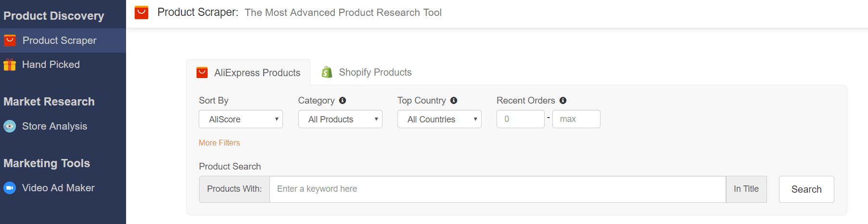Click the Category info icon
The width and height of the screenshot is (868, 224).
point(343,101)
